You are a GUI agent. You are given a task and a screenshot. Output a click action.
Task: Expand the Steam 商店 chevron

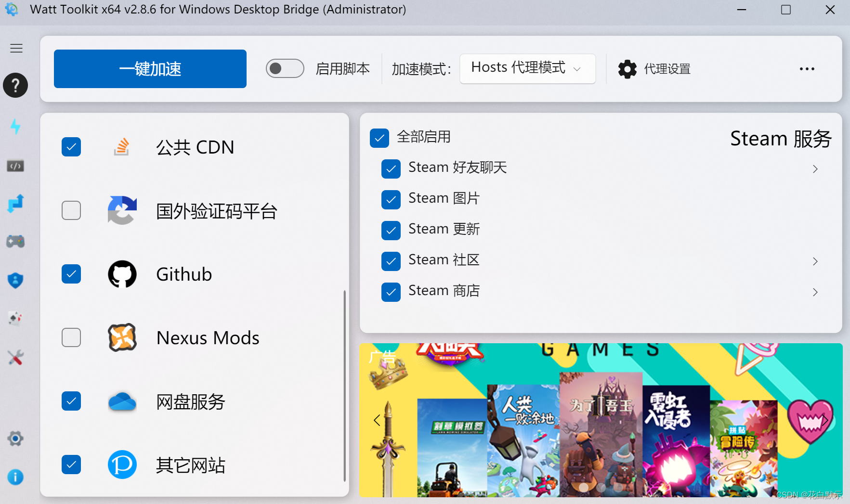(815, 292)
